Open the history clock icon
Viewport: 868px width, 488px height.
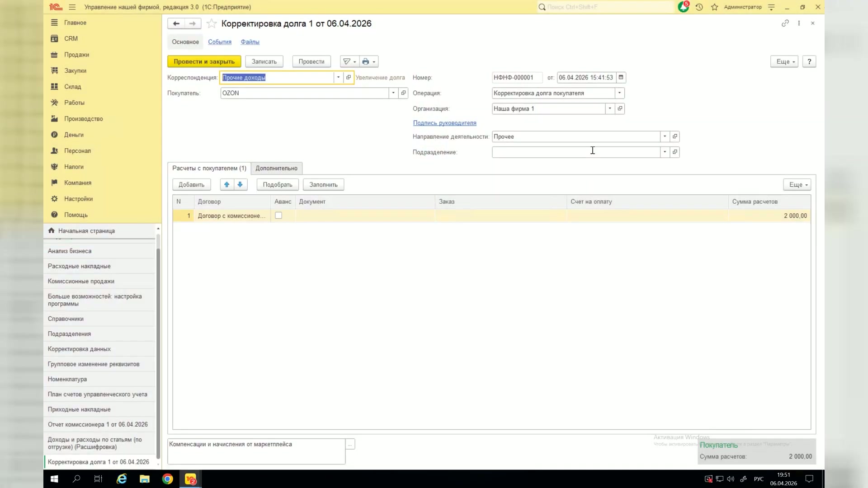699,7
